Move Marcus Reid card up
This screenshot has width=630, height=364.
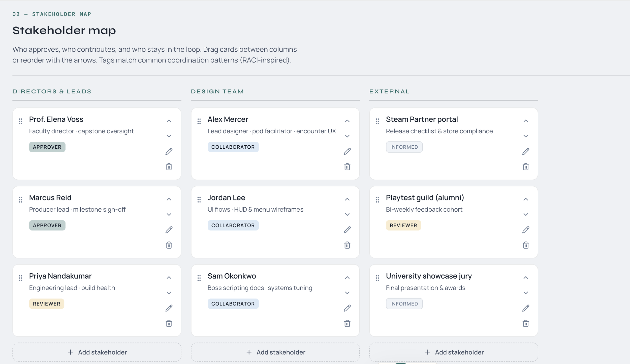click(169, 199)
